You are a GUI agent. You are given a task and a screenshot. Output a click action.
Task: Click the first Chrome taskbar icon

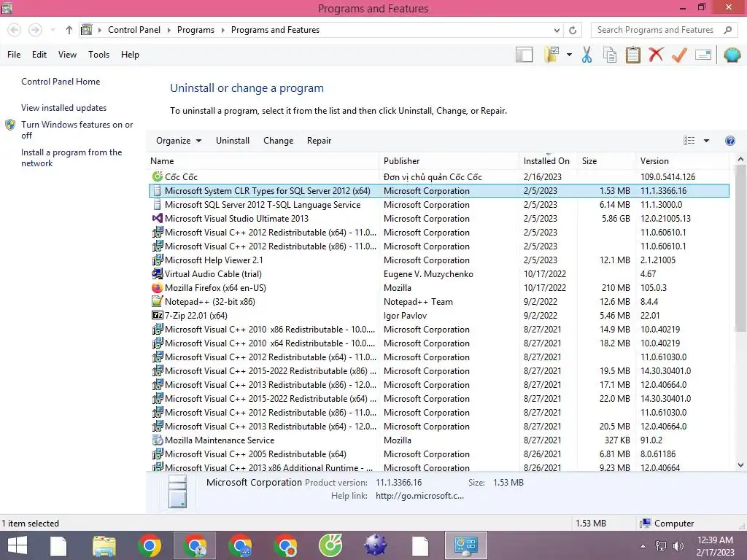click(x=149, y=545)
